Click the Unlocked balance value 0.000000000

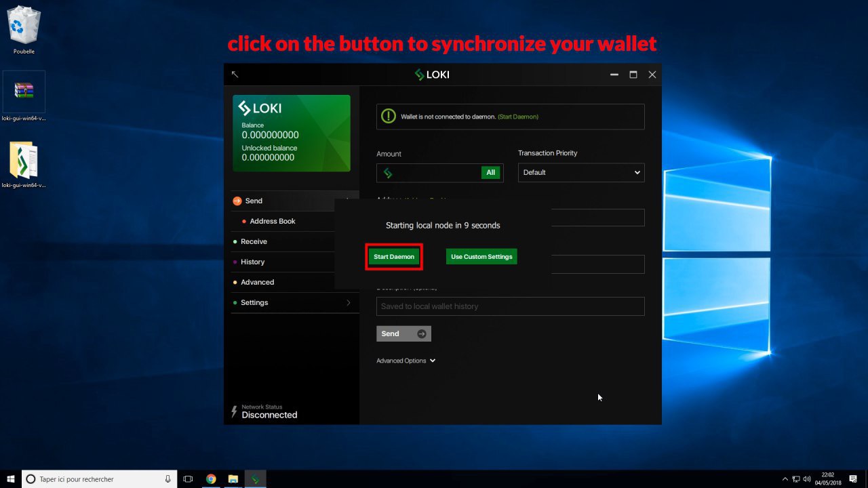tap(268, 157)
